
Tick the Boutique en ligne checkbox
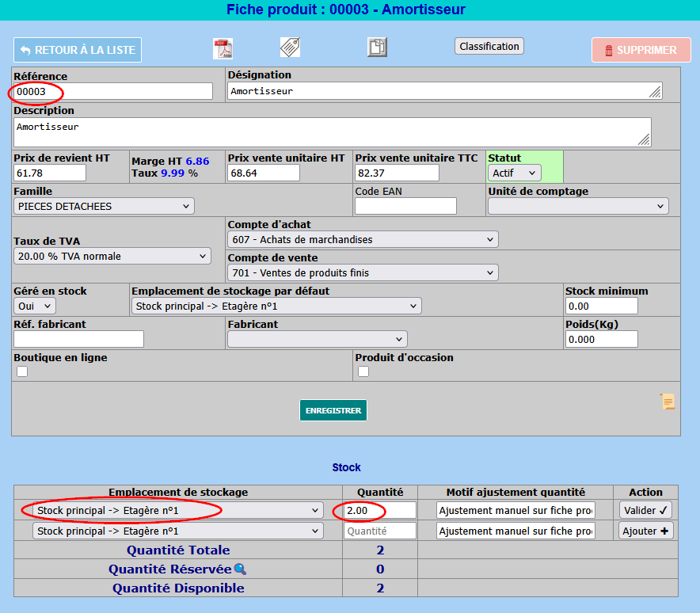pyautogui.click(x=22, y=371)
